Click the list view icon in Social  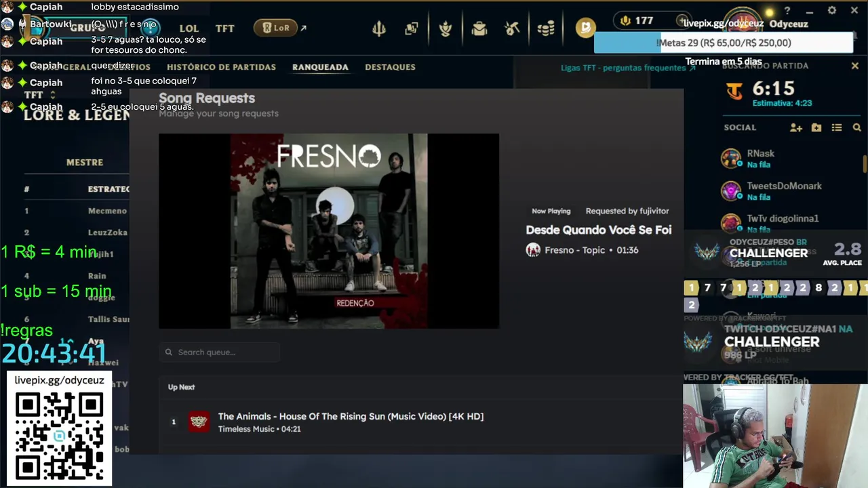[837, 127]
